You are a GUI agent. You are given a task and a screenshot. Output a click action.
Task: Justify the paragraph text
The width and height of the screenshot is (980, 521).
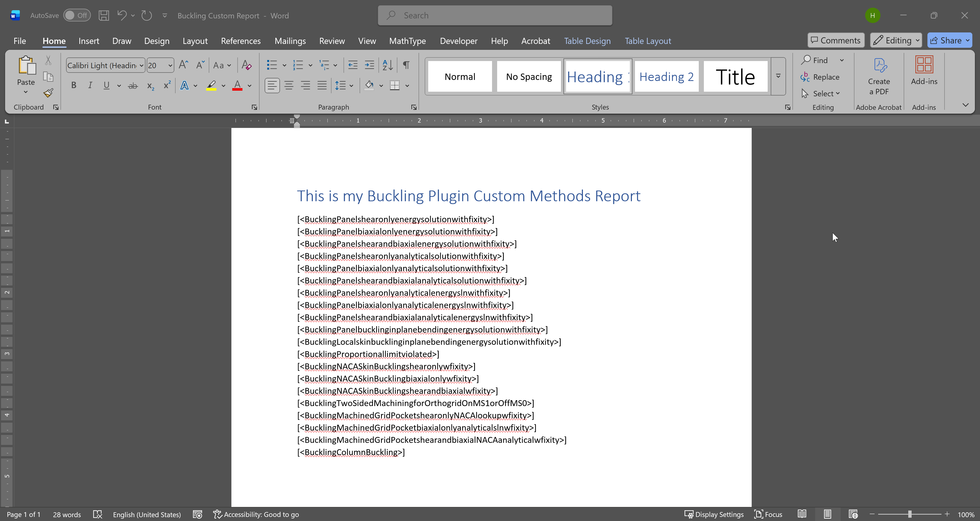[x=322, y=85]
